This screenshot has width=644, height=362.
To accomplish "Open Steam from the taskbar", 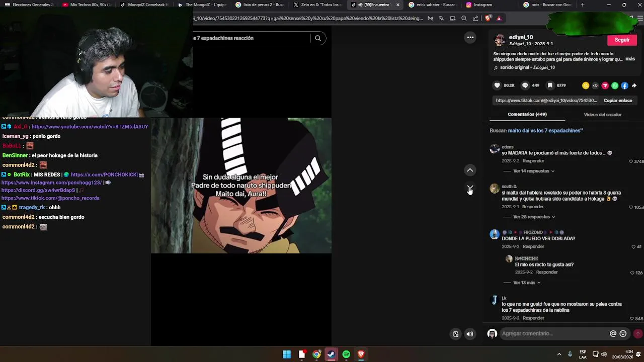I will (331, 354).
